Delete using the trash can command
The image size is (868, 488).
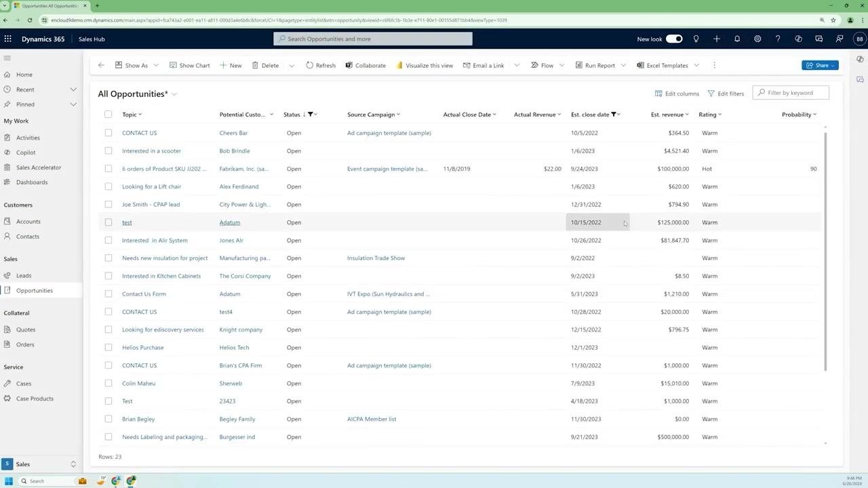click(x=265, y=65)
